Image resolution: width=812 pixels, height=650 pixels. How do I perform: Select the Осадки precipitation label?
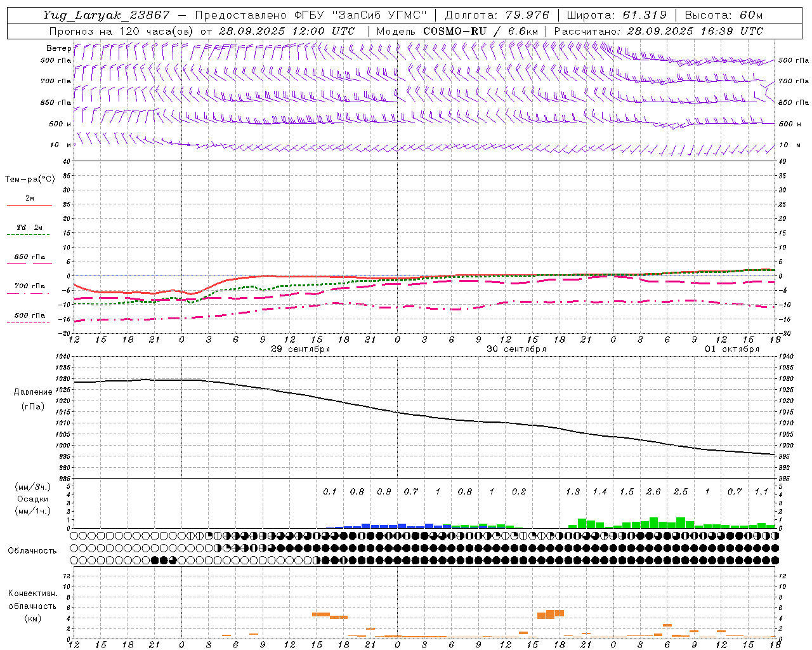click(x=33, y=499)
